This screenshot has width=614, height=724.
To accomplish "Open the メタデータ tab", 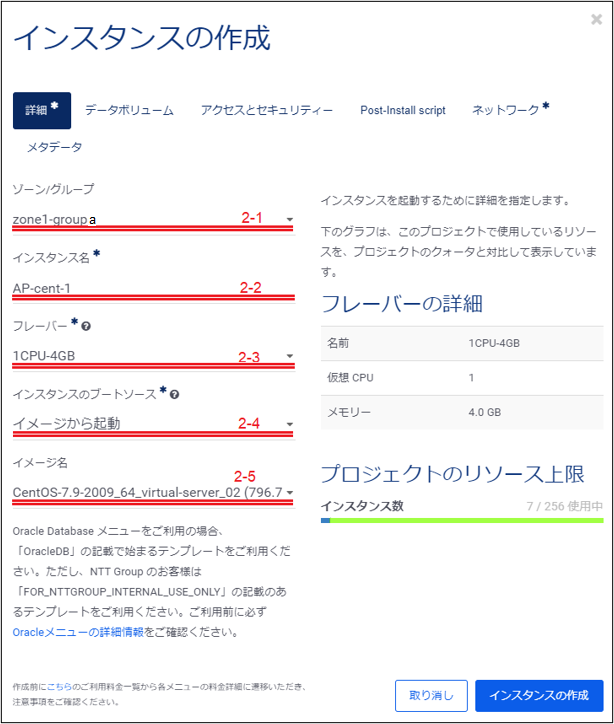I will tap(54, 147).
